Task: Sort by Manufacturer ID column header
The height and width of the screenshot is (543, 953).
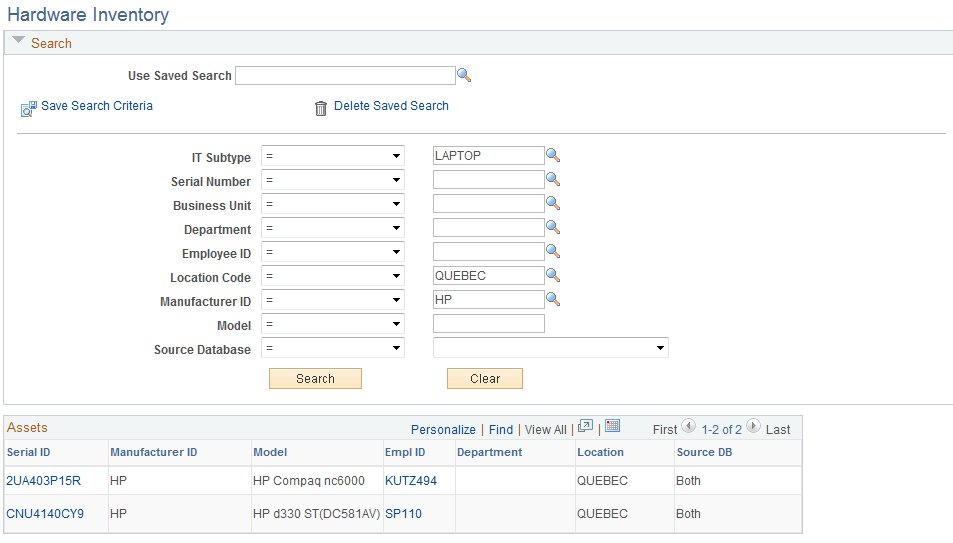Action: tap(154, 452)
